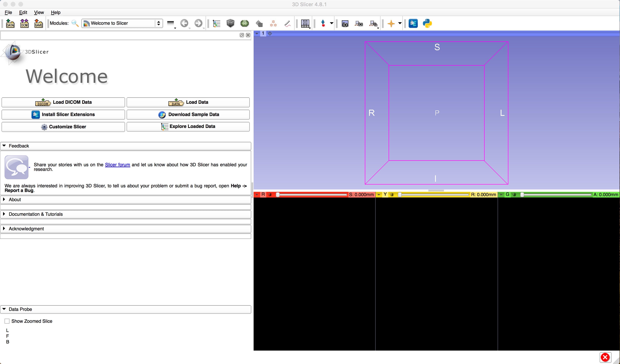Open the Models module green icon
The height and width of the screenshot is (364, 620).
pos(245,23)
